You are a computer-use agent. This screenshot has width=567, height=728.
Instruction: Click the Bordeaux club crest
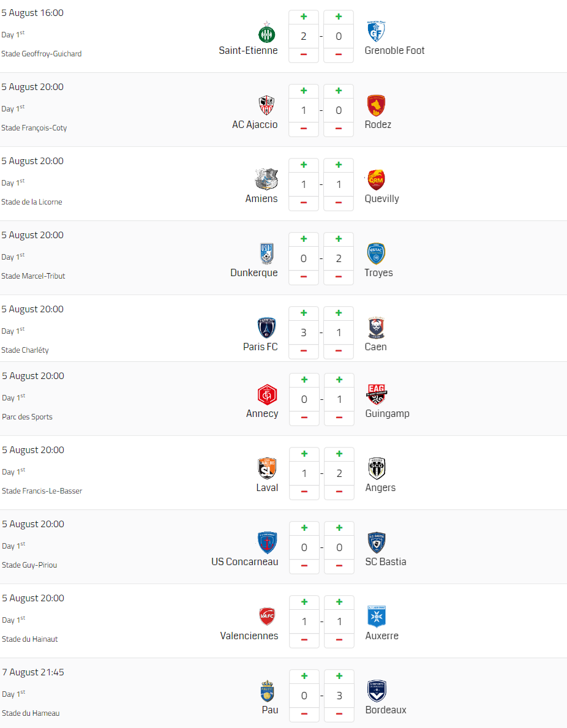376,691
